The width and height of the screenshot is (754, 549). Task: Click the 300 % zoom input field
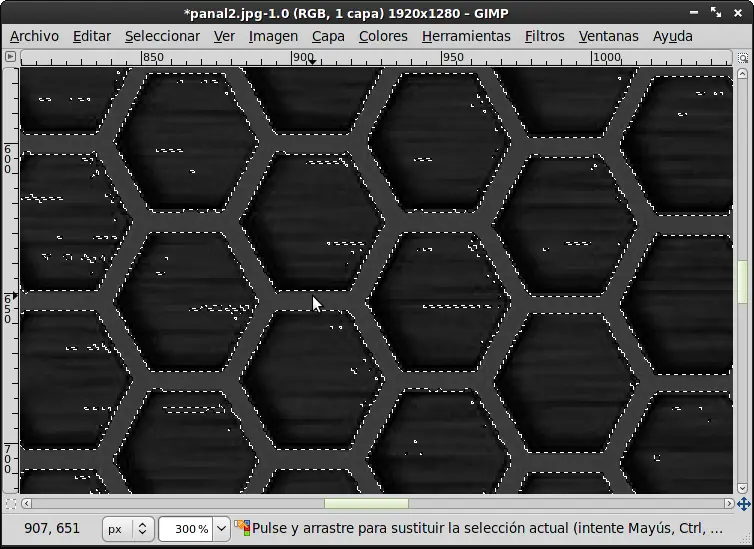click(x=186, y=529)
